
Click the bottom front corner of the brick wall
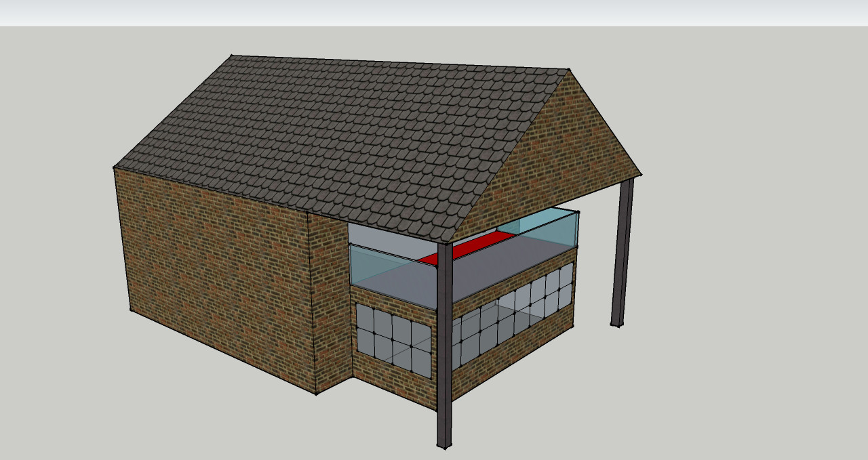tap(316, 393)
